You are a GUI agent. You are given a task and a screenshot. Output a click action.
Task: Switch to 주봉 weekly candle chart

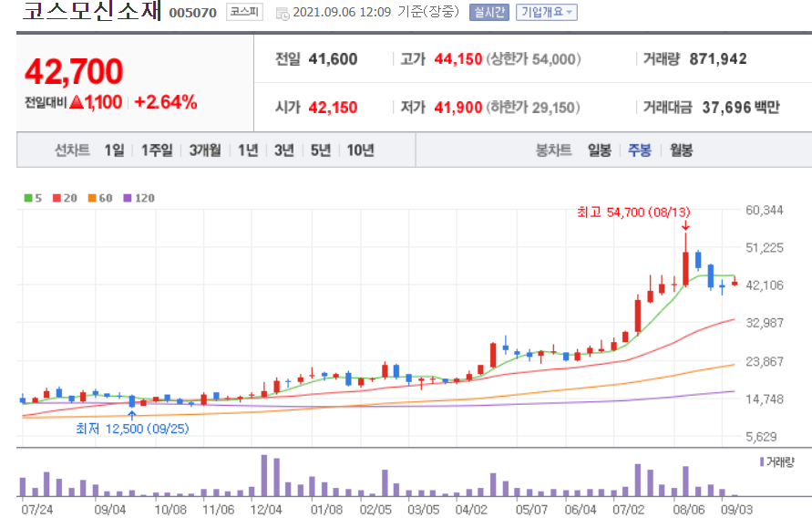(640, 150)
